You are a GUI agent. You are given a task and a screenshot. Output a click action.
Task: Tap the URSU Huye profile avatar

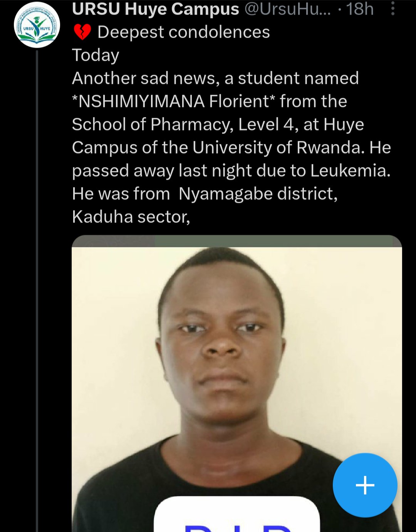coord(37,25)
